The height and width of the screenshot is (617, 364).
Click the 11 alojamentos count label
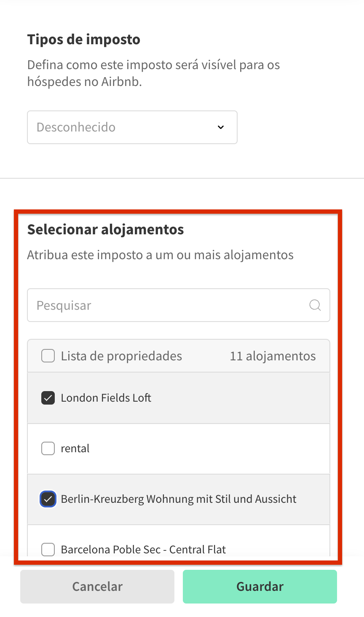coord(272,356)
